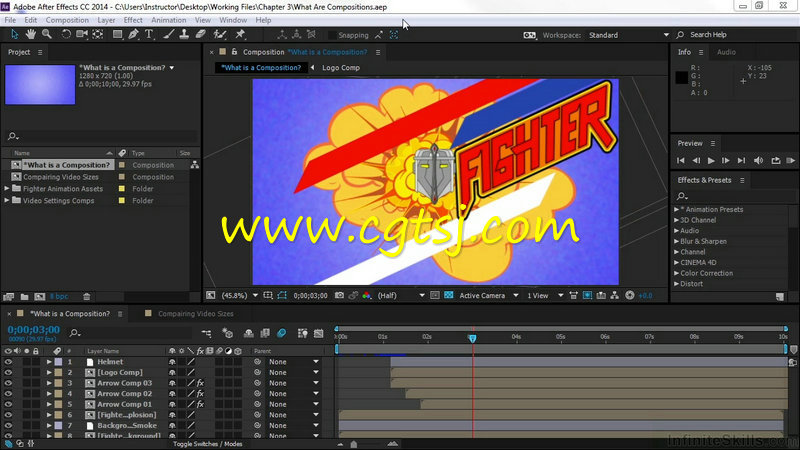Select the Rectangle shape tool
This screenshot has width=800, height=450.
tap(117, 34)
